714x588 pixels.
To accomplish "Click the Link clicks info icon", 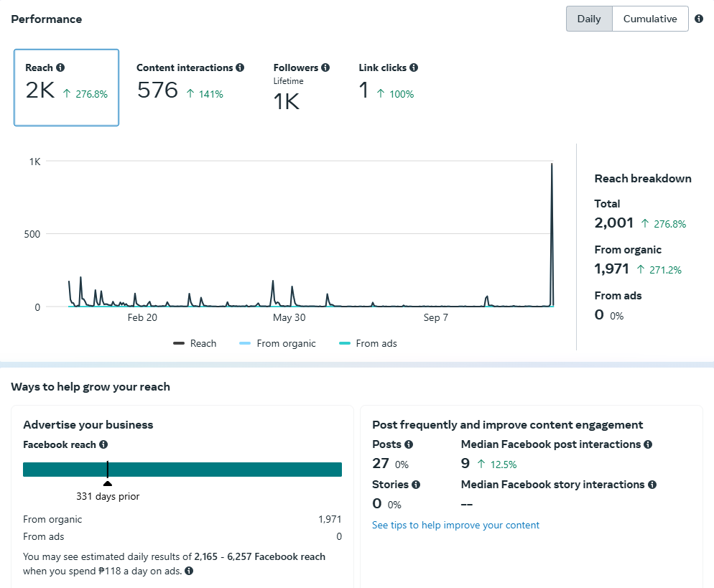I will tap(414, 67).
